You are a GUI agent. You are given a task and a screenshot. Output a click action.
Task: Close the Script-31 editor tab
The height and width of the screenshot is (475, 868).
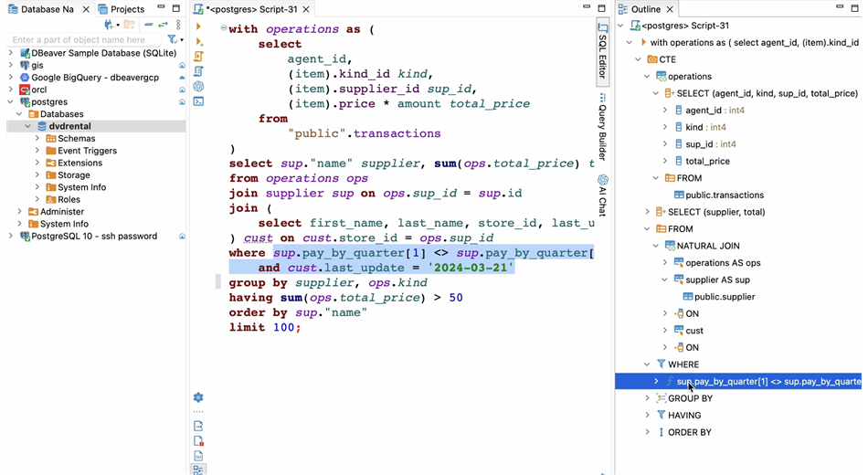tap(305, 9)
